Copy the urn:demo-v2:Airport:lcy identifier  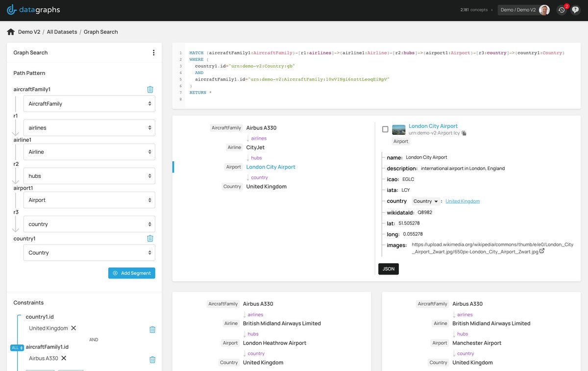pyautogui.click(x=464, y=133)
